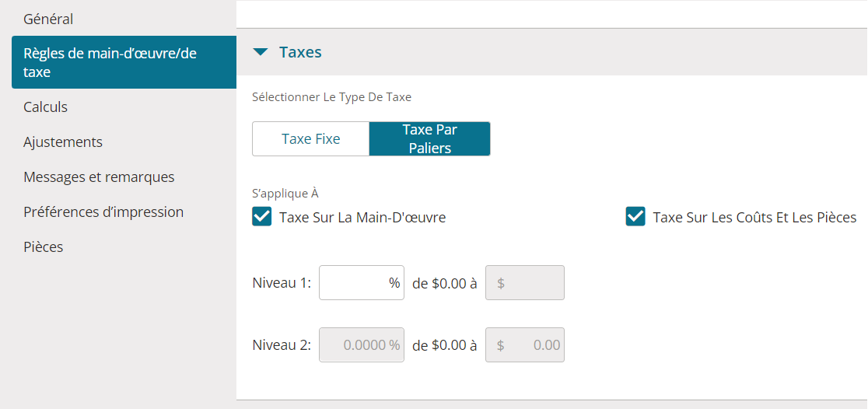Go to the Calculs section

click(x=46, y=107)
